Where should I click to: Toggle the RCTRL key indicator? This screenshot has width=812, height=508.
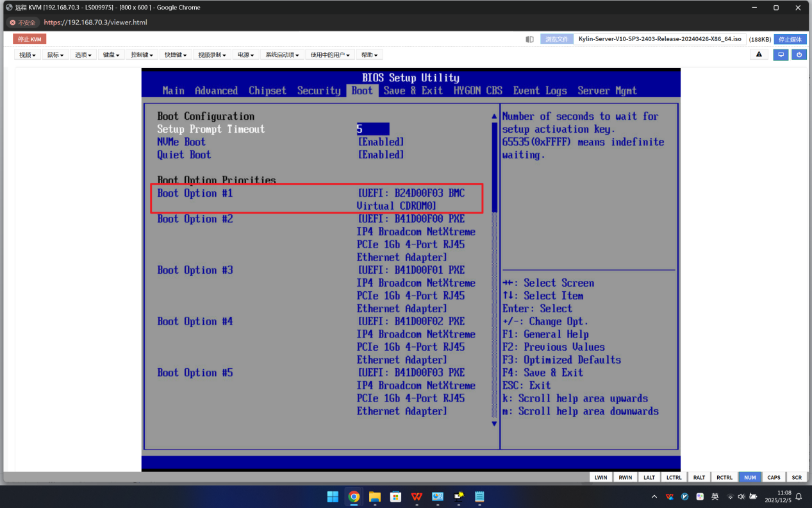click(724, 477)
